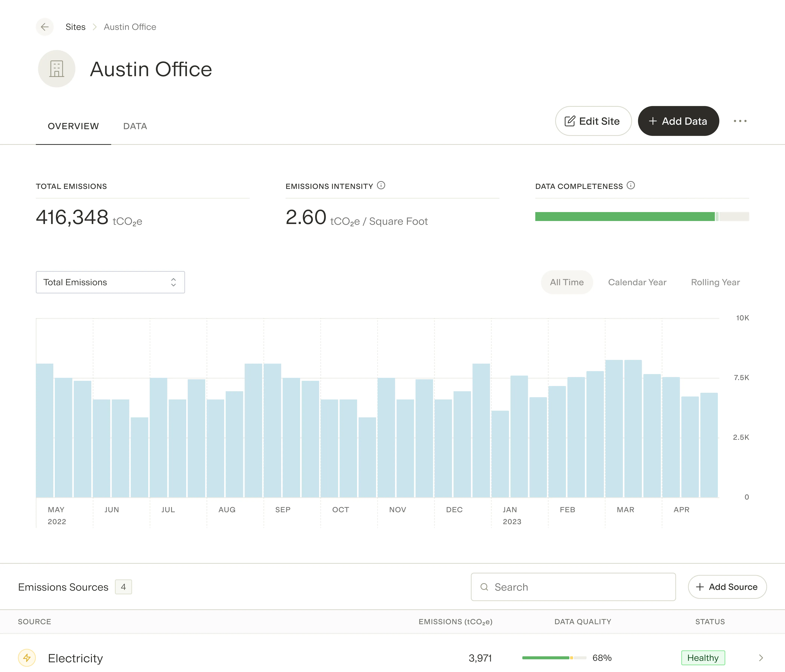Screen dimensions: 785x672
Task: Click the Edit Site button
Action: pos(593,121)
